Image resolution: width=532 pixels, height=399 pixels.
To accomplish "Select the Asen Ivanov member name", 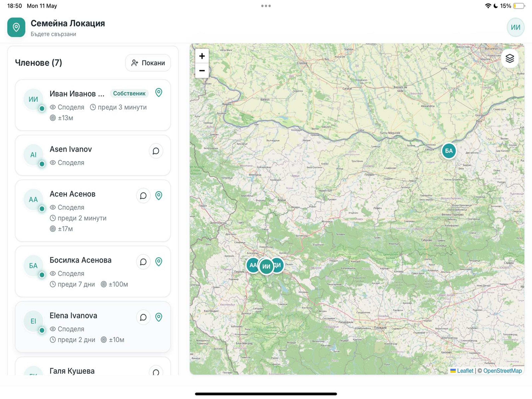I will 71,149.
